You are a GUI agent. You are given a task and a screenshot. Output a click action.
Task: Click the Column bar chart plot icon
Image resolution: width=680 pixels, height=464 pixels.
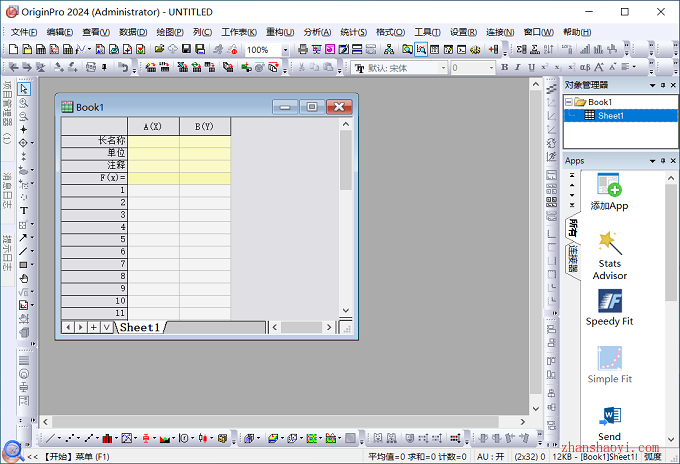pos(107,438)
